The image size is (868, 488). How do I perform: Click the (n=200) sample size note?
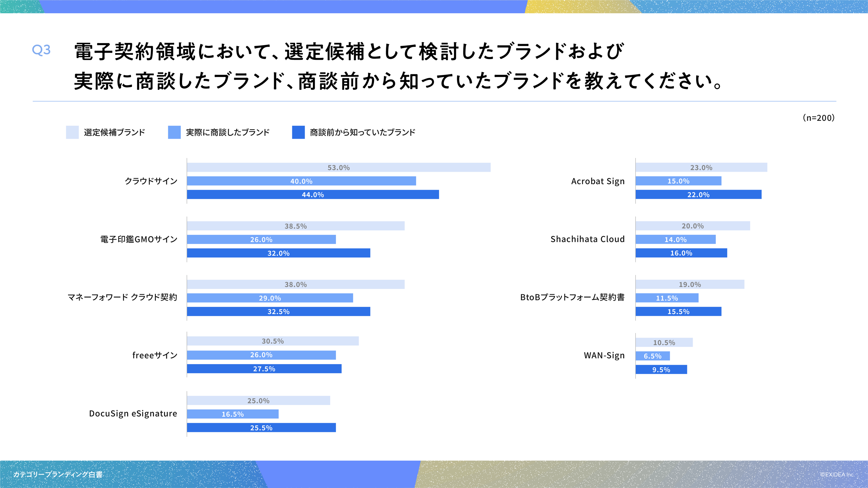tap(818, 118)
